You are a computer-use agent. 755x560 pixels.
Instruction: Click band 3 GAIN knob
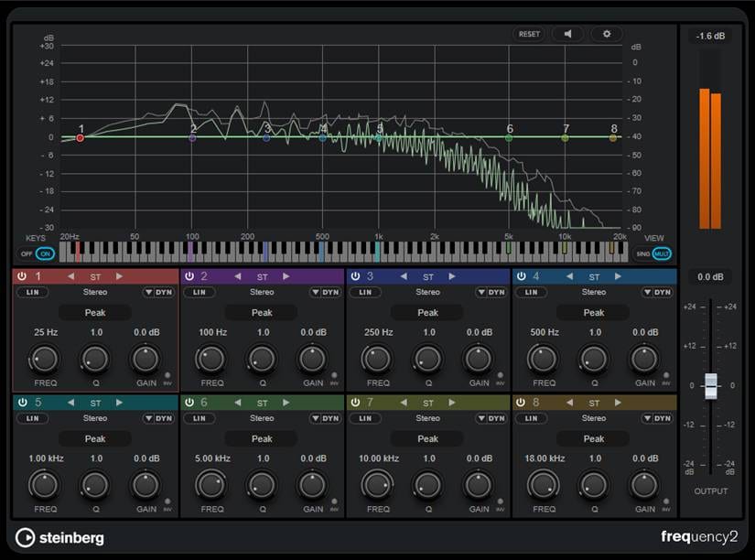(x=478, y=360)
